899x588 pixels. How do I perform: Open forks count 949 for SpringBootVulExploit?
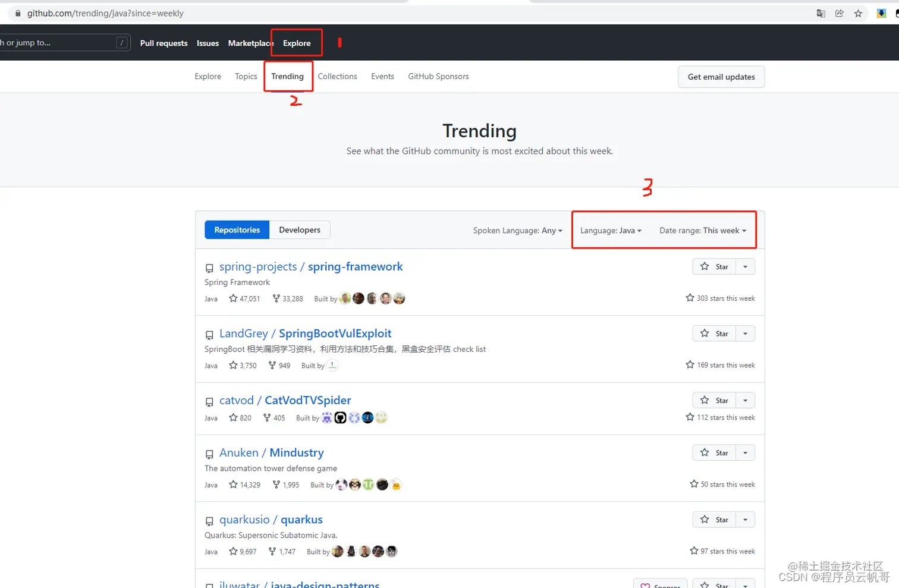pos(279,366)
